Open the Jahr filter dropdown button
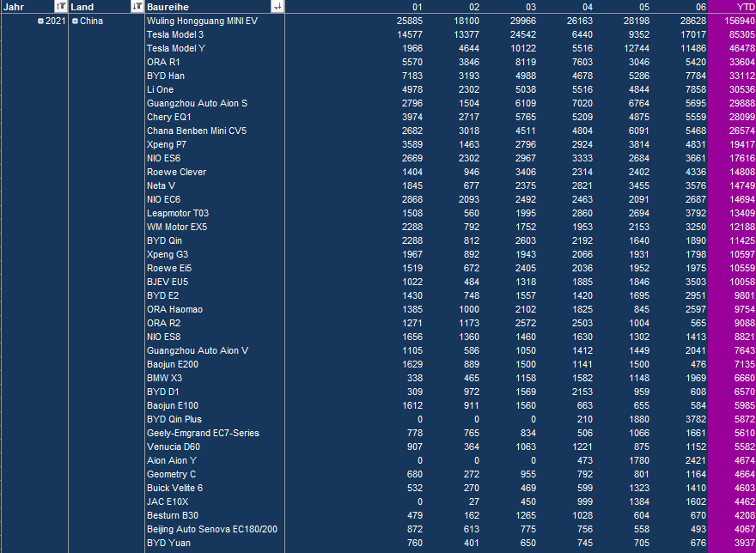The image size is (756, 553). [60, 7]
